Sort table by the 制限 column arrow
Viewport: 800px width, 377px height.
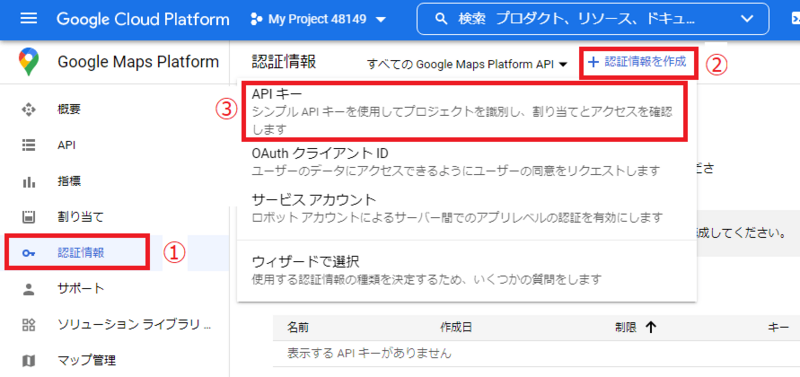coord(651,328)
